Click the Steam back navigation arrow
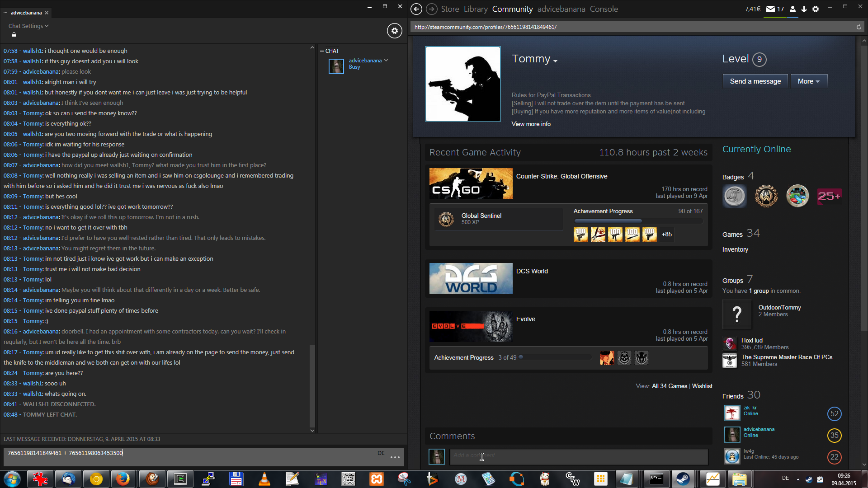 [x=416, y=9]
